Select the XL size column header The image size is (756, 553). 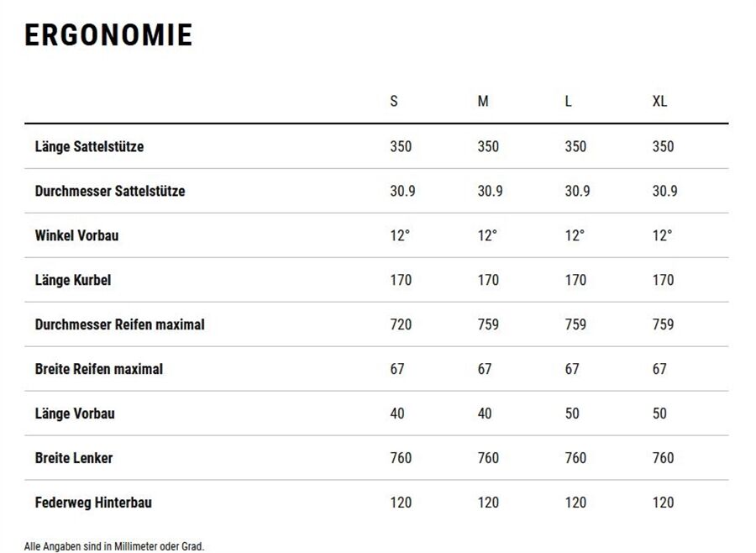pos(660,101)
